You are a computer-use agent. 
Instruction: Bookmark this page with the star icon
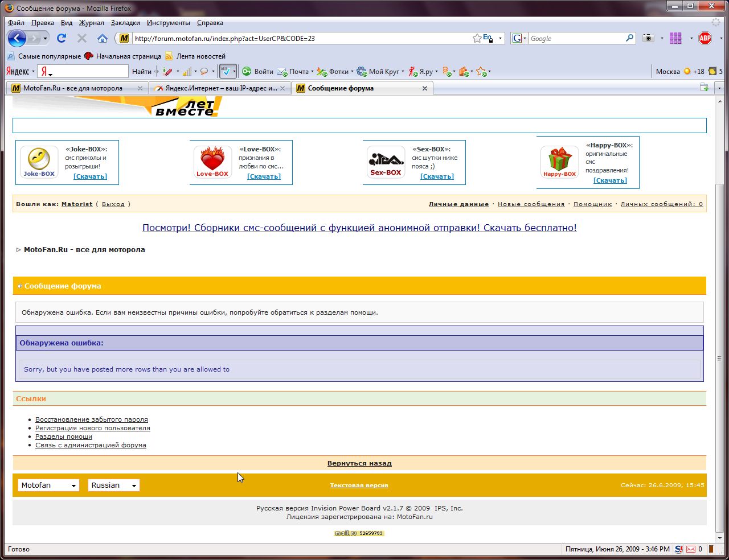coord(477,38)
